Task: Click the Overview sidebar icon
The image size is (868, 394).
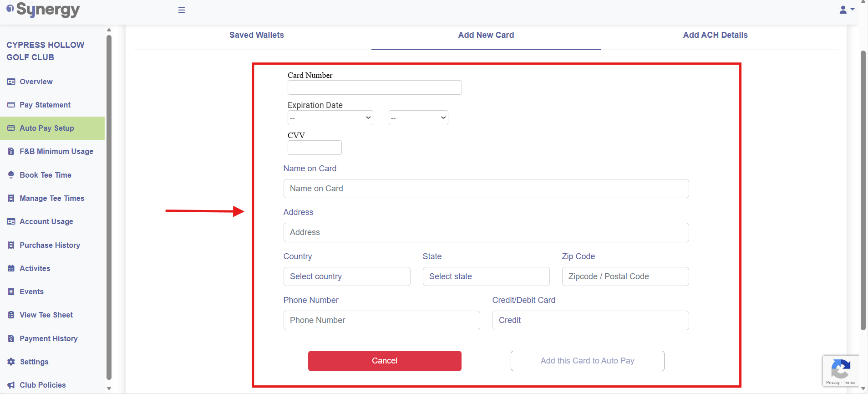Action: [x=11, y=82]
